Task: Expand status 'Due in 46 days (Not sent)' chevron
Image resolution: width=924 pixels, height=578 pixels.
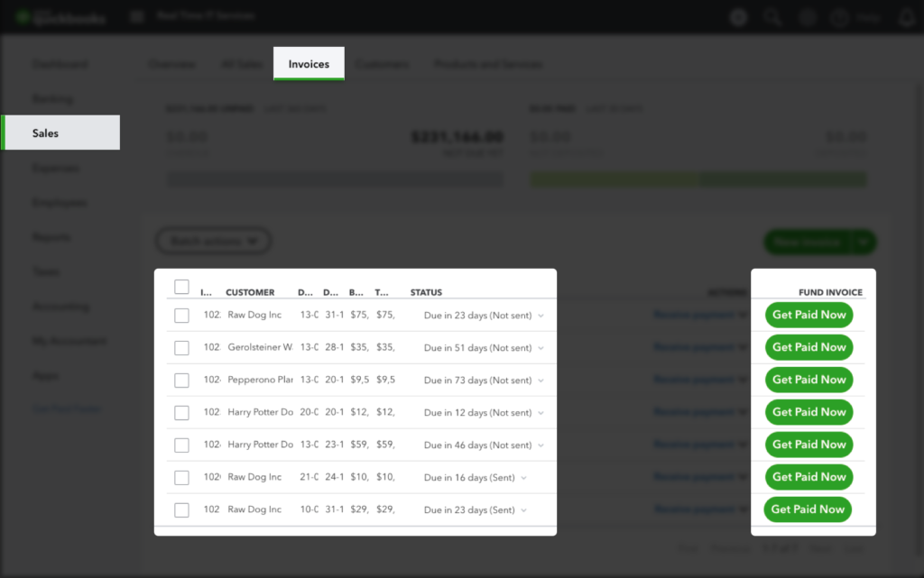Action: point(541,445)
